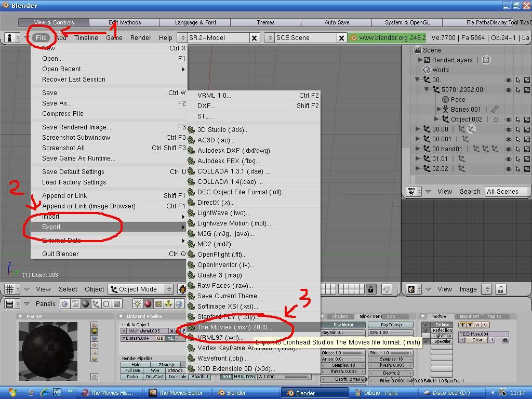Collapse the 507812352.001 outliner item
Screen dimensions: 532x399
click(427, 89)
